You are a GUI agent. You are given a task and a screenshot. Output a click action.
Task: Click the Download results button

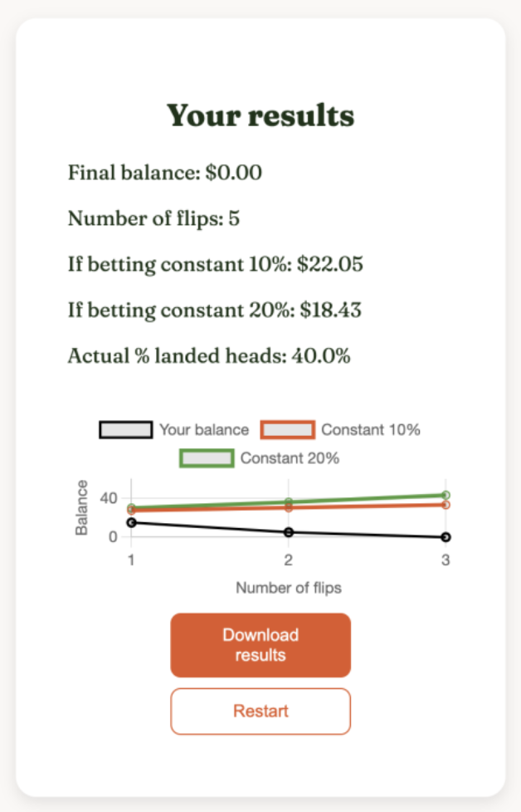click(x=260, y=645)
